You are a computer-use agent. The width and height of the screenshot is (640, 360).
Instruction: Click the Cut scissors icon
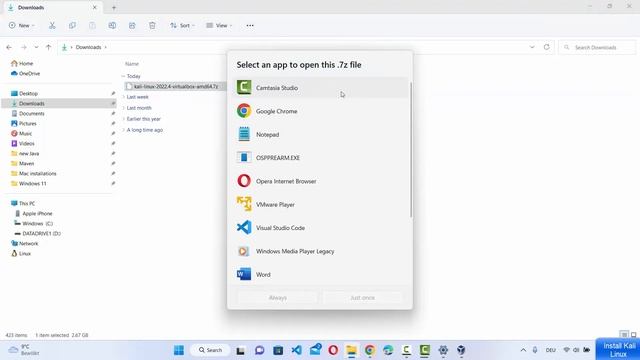pos(52,25)
